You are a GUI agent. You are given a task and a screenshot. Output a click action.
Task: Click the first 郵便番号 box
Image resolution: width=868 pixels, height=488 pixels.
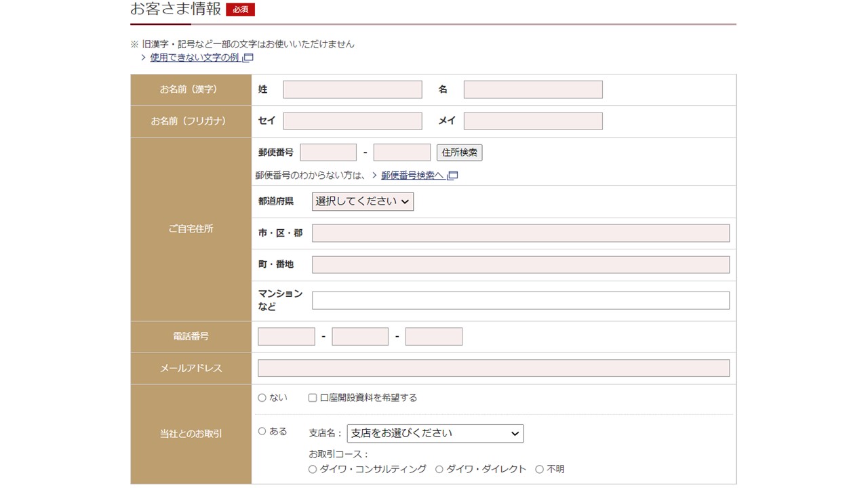coord(328,152)
